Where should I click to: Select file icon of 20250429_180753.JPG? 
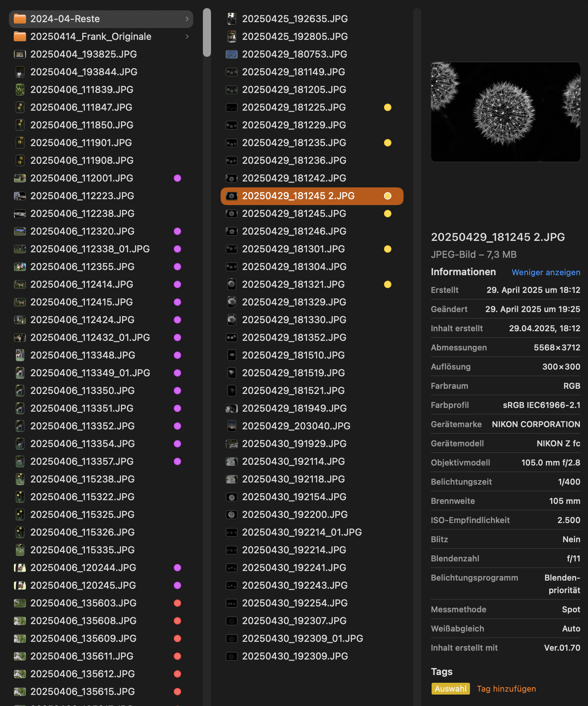[231, 54]
